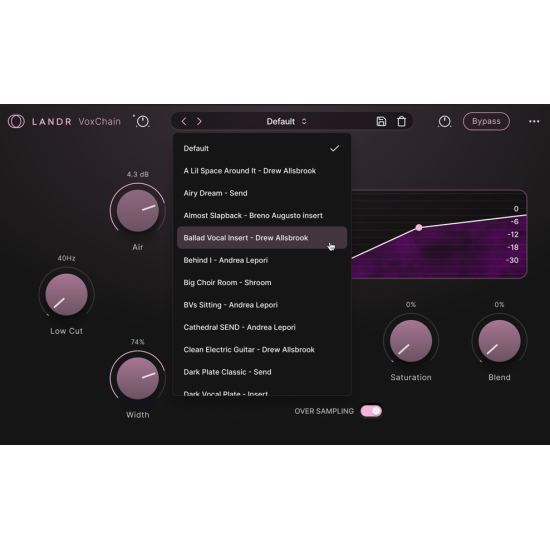Click the Low Cut knob
Viewport: 550px width, 550px height.
(x=66, y=295)
